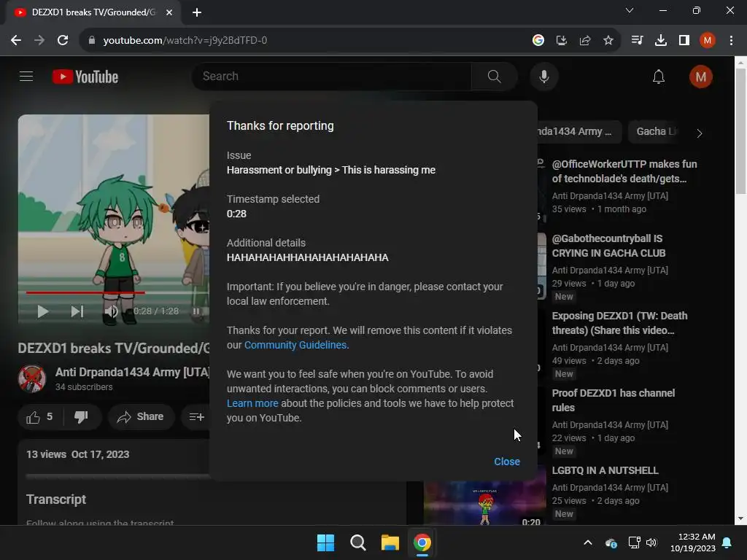Image resolution: width=747 pixels, height=560 pixels.
Task: Click Chrome icon in taskbar
Action: 422,542
